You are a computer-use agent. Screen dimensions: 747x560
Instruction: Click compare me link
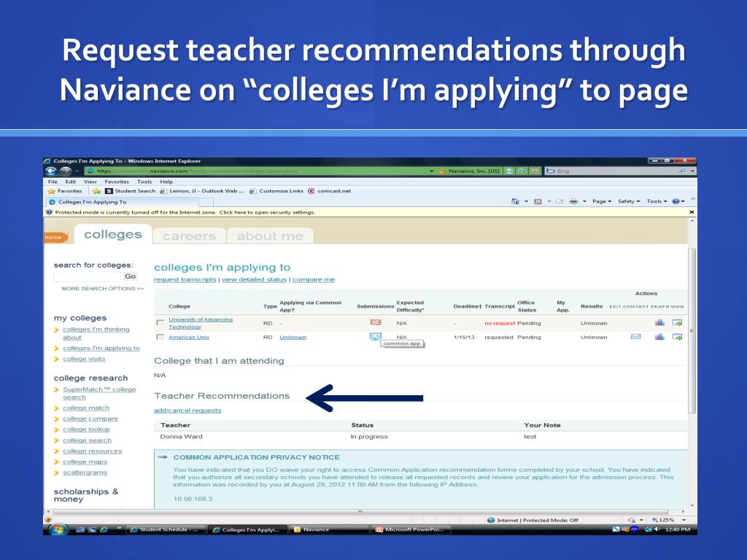coord(314,279)
